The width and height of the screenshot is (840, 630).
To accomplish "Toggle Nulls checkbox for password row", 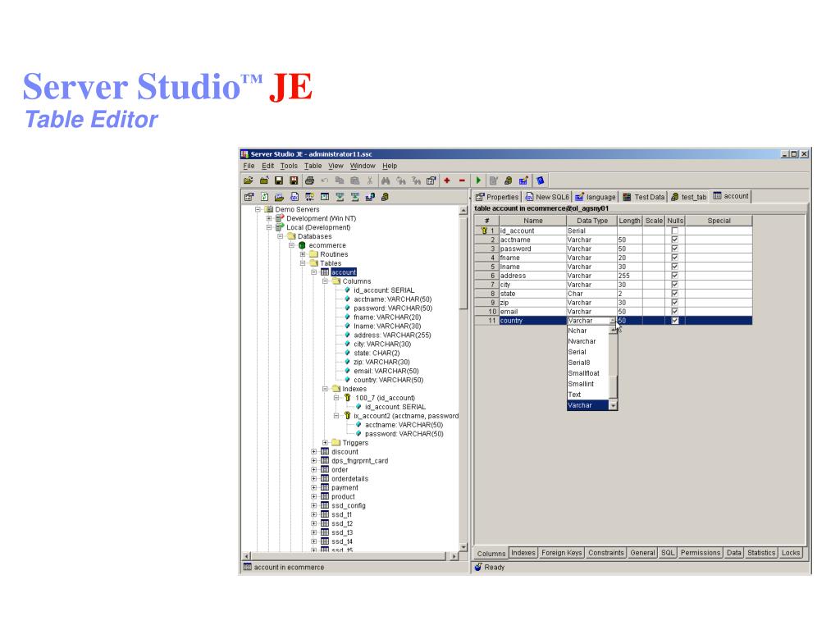I will [x=675, y=249].
